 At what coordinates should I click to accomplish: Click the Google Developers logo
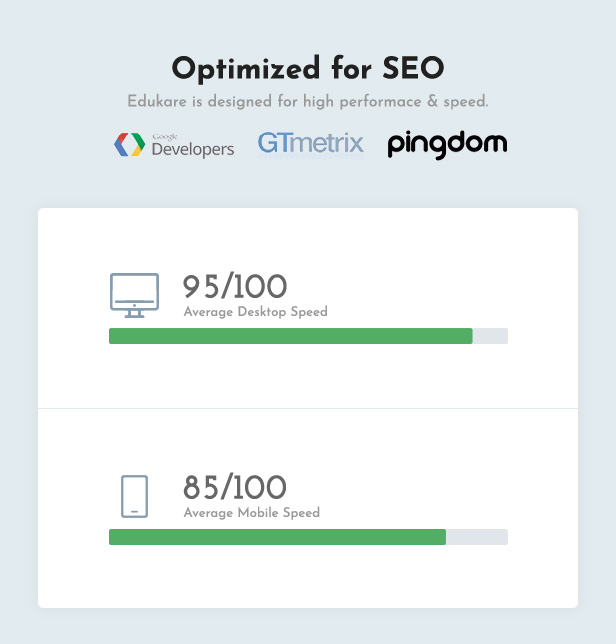pyautogui.click(x=174, y=145)
